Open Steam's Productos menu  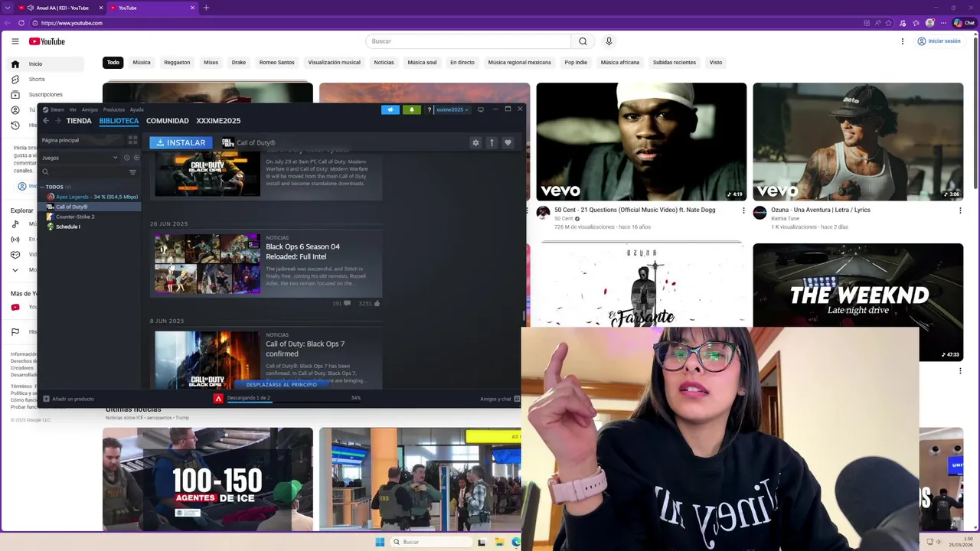click(113, 109)
